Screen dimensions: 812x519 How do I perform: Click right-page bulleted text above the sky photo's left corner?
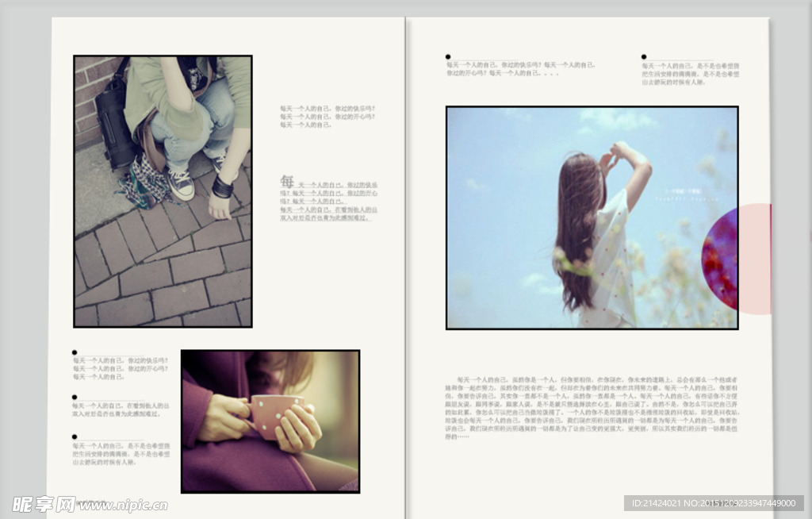point(521,69)
